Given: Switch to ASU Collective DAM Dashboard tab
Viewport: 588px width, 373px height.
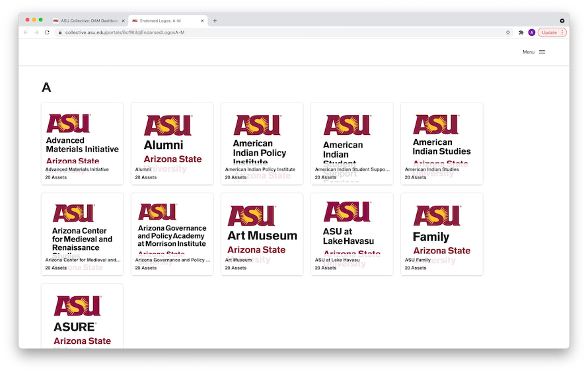Looking at the screenshot, I should [88, 21].
